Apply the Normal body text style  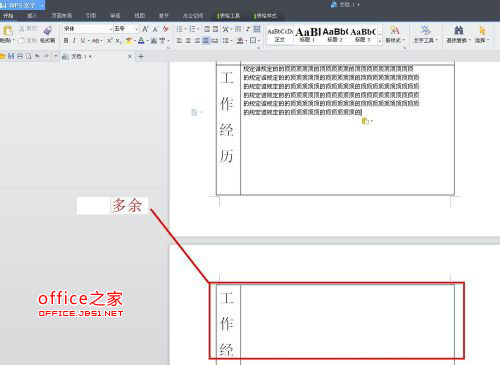click(x=280, y=35)
